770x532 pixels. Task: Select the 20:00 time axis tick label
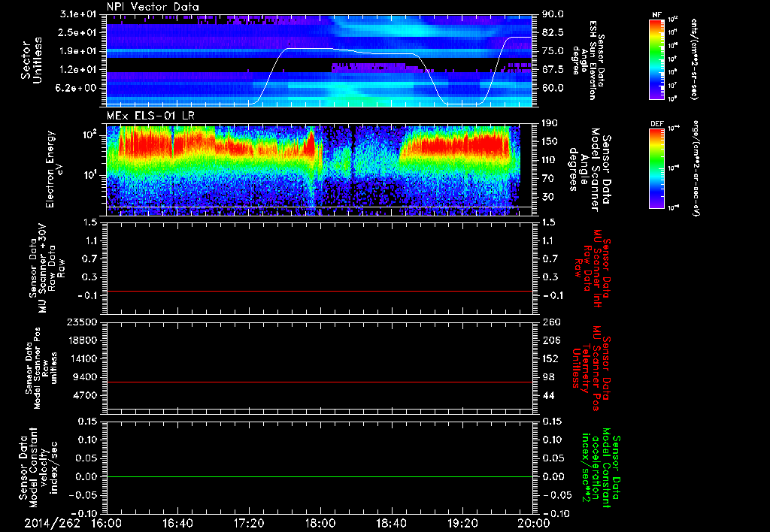pos(532,524)
